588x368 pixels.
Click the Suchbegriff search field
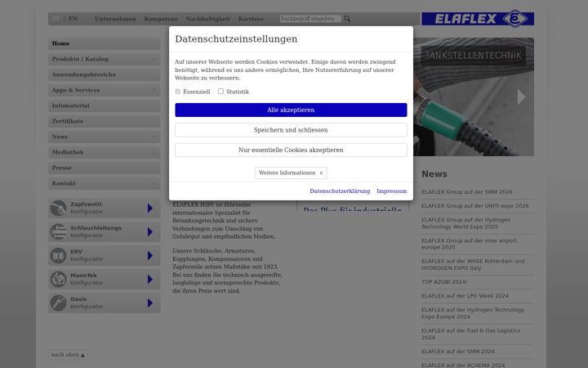click(x=310, y=18)
